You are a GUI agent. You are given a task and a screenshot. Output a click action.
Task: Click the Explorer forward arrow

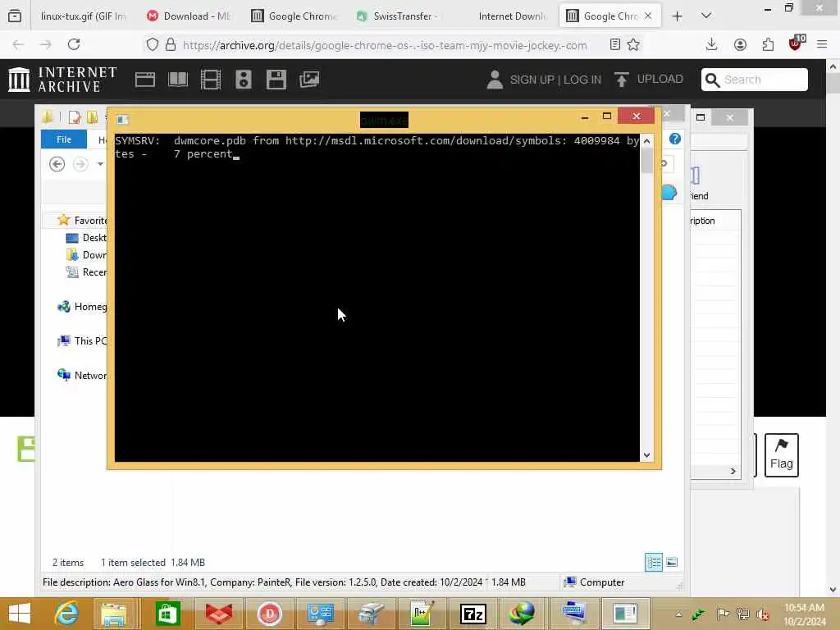(80, 164)
